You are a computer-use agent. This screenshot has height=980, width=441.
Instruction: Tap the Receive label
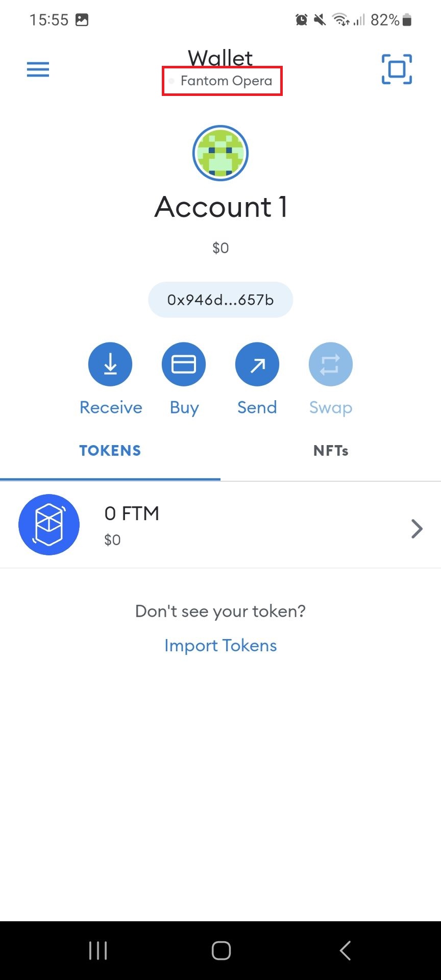111,407
